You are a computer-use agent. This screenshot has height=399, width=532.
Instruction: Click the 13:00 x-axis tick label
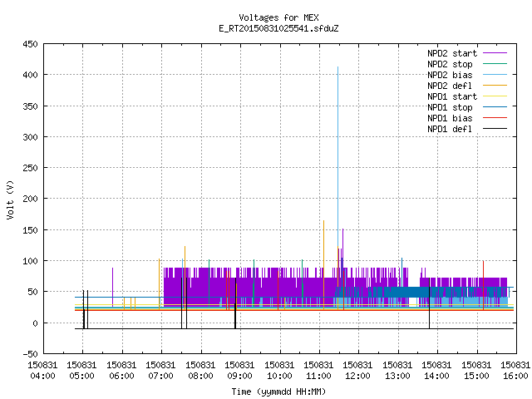tap(397, 376)
